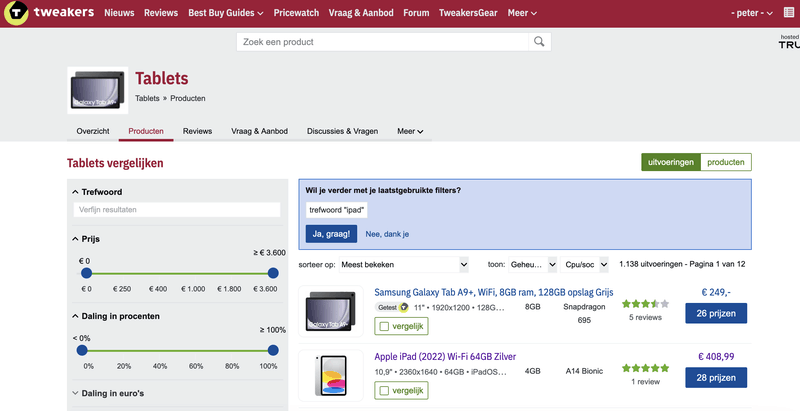Open the toon Geheugen dropdown
The image size is (800, 411).
pyautogui.click(x=533, y=265)
